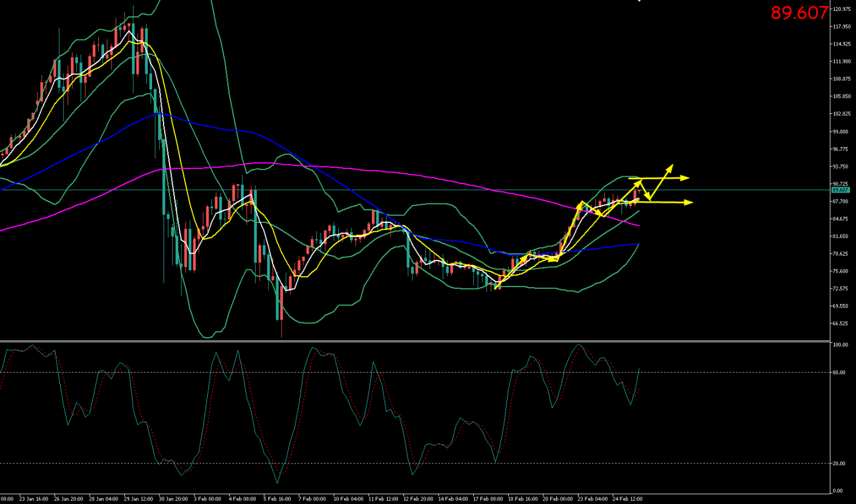Image resolution: width=856 pixels, height=504 pixels.
Task: Click the 66.525 price axis label
Action: point(841,323)
